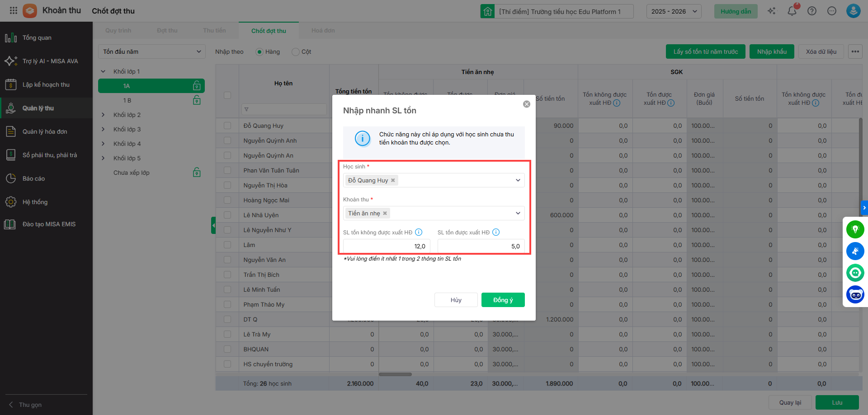868x415 pixels.
Task: Switch to the Thu tiền tab
Action: (214, 31)
